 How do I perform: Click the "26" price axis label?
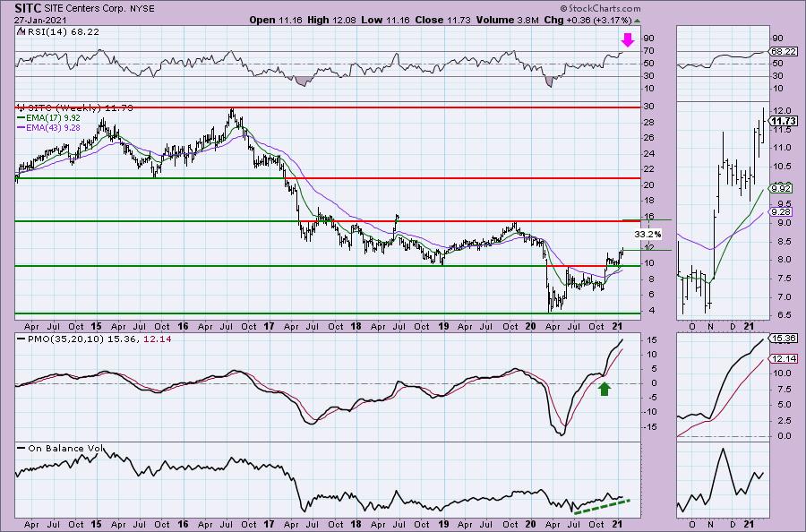point(650,138)
